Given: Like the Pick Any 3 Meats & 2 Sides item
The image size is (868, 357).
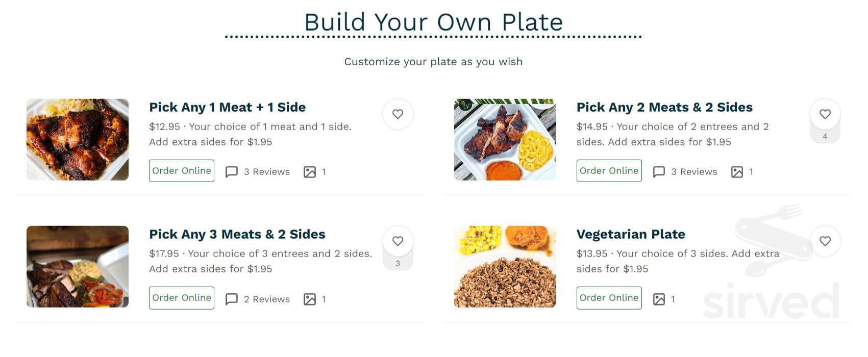Looking at the screenshot, I should pos(398,241).
